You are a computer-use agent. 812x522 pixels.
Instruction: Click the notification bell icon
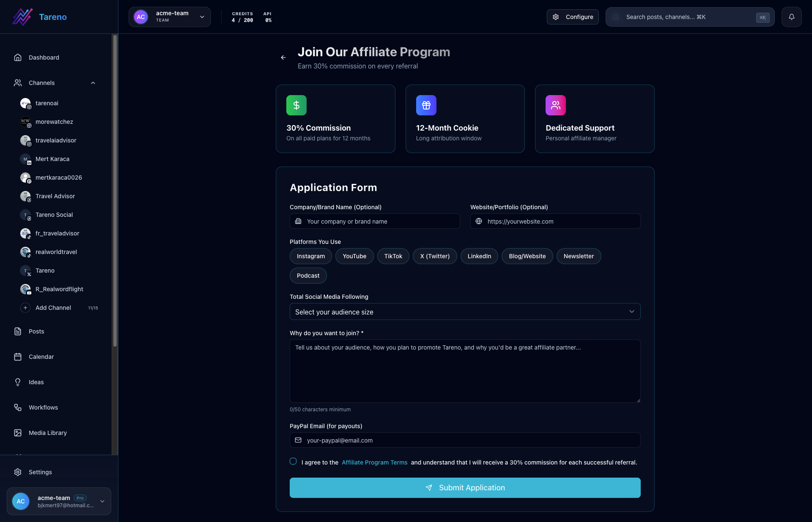tap(792, 17)
